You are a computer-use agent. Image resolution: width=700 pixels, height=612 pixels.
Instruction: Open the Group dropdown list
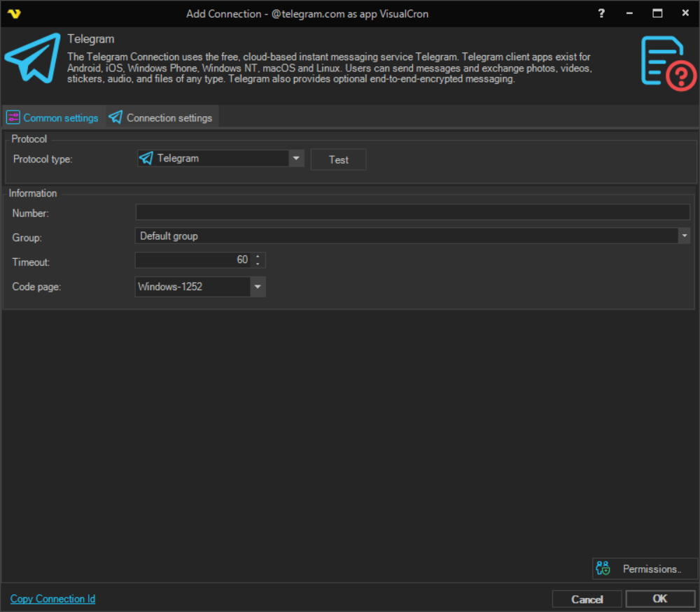(684, 236)
